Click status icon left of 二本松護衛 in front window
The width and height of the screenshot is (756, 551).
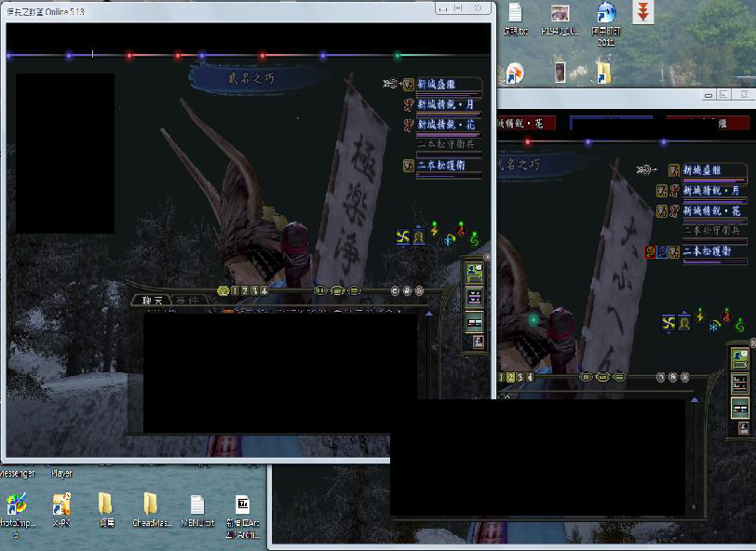409,166
